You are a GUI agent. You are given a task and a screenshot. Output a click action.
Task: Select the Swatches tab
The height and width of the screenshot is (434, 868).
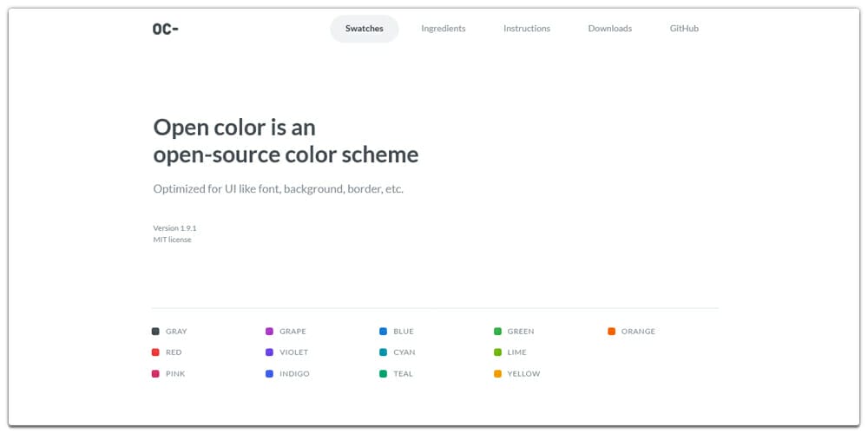pyautogui.click(x=365, y=29)
